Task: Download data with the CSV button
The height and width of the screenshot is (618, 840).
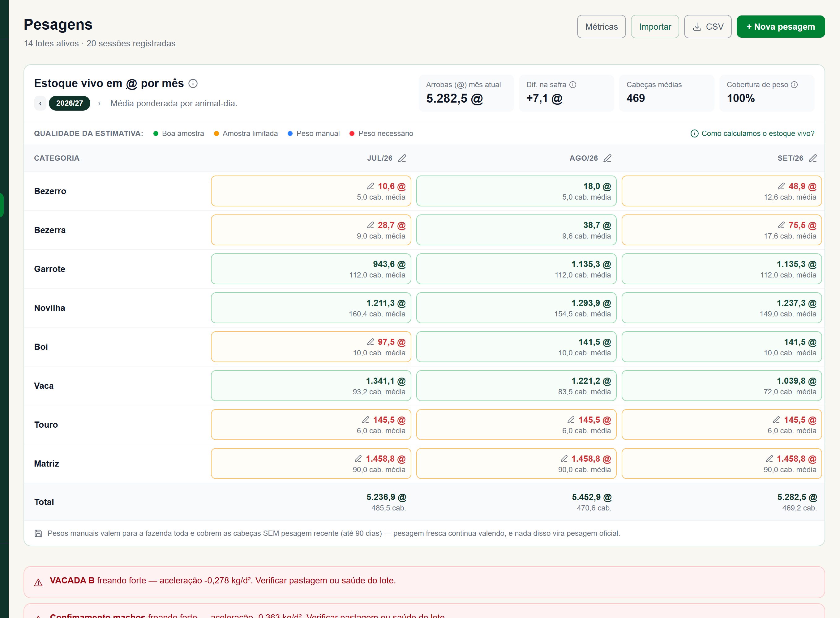Action: click(x=708, y=27)
